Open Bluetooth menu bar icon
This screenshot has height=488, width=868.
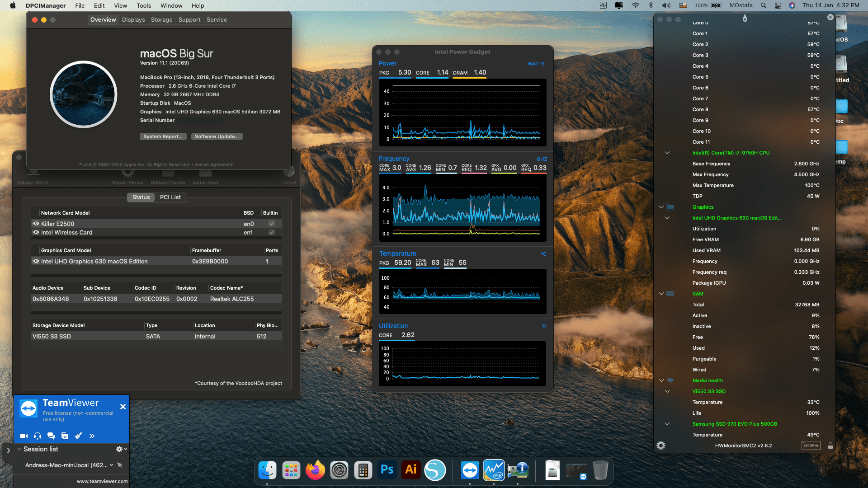point(651,5)
